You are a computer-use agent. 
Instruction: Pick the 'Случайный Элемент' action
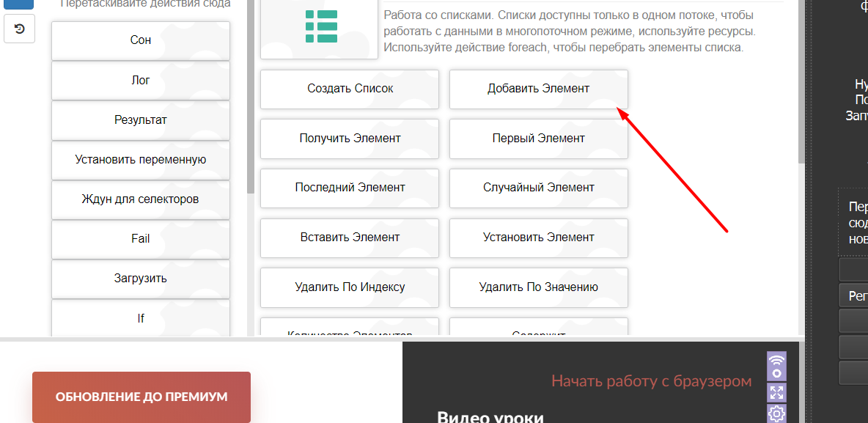pos(538,188)
